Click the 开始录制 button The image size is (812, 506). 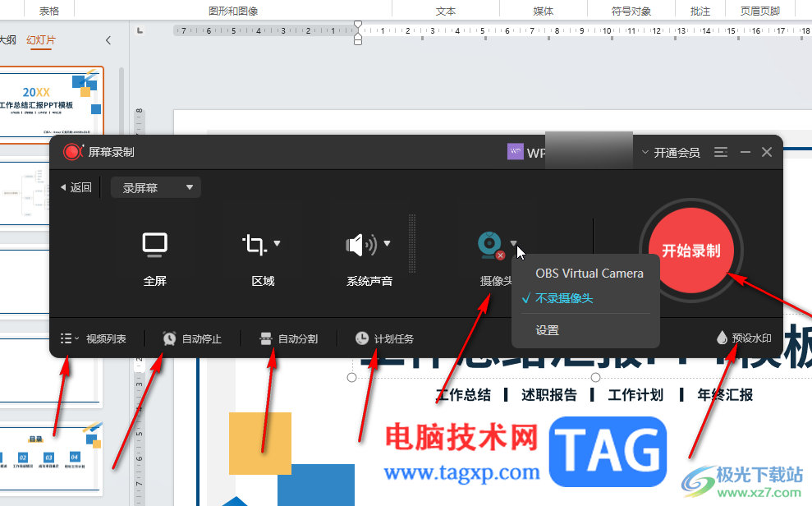[691, 251]
